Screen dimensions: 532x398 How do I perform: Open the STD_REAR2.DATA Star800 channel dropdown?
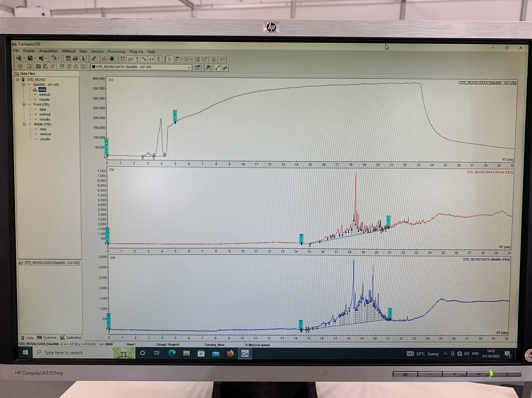[x=189, y=67]
